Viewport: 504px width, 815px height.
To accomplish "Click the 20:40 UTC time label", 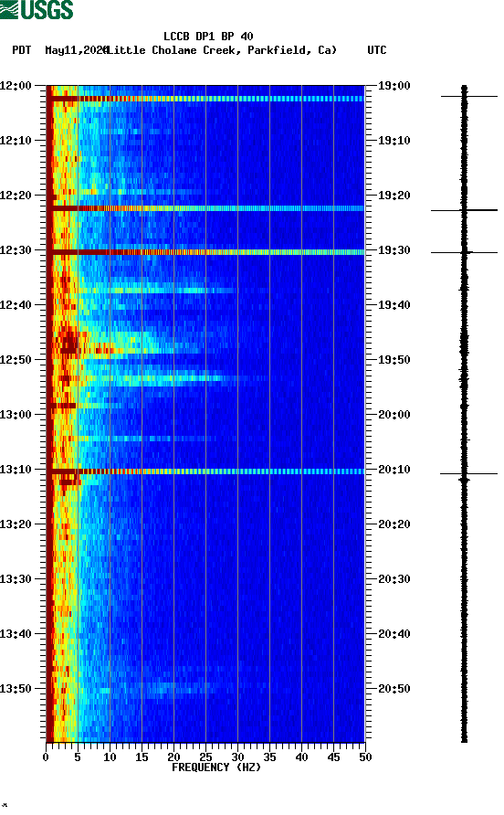I will (394, 634).
